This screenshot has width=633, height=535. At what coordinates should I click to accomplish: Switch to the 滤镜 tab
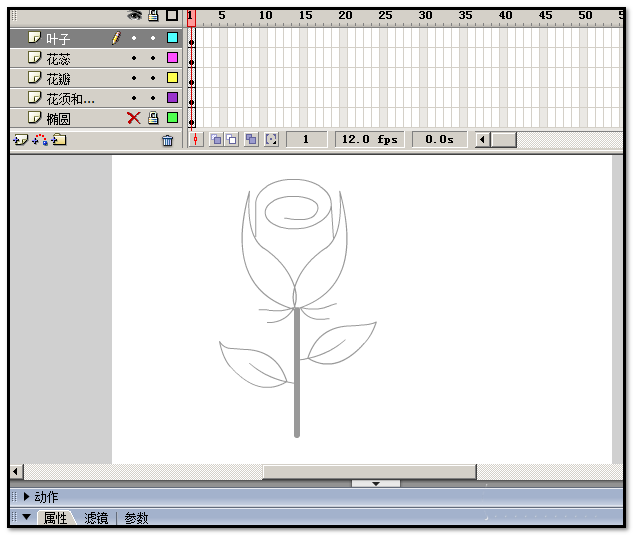pyautogui.click(x=96, y=518)
